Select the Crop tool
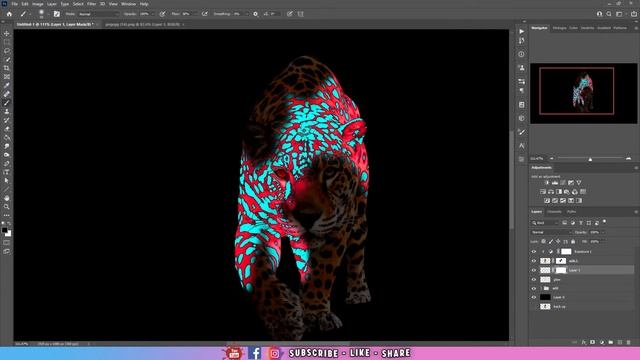Screen dimensions: 640x360 [7, 68]
